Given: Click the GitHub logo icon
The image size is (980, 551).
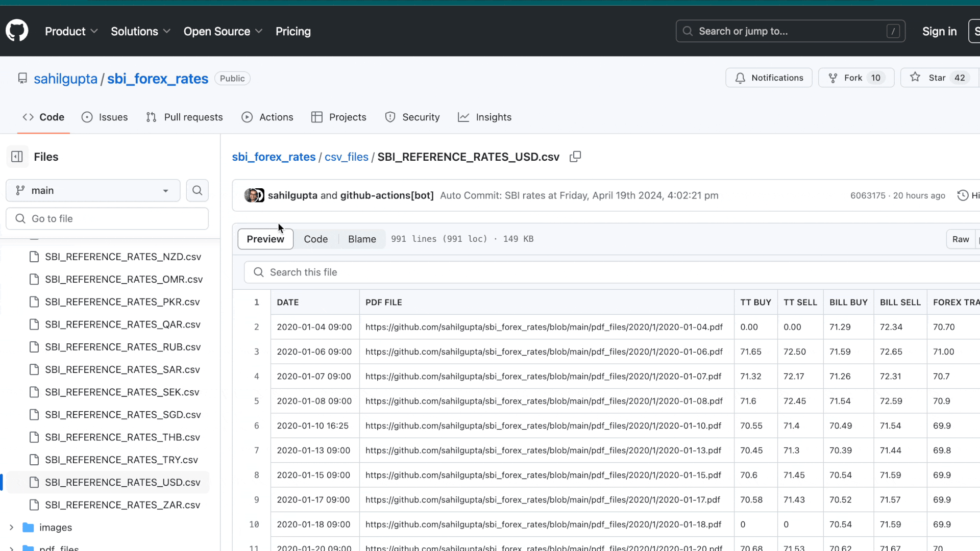Looking at the screenshot, I should [x=17, y=31].
